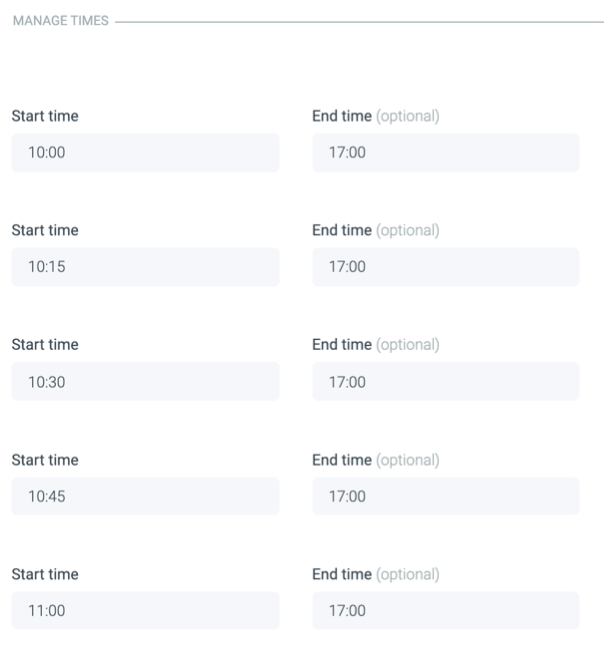Select the Start time field showing 10:30

[x=145, y=382]
